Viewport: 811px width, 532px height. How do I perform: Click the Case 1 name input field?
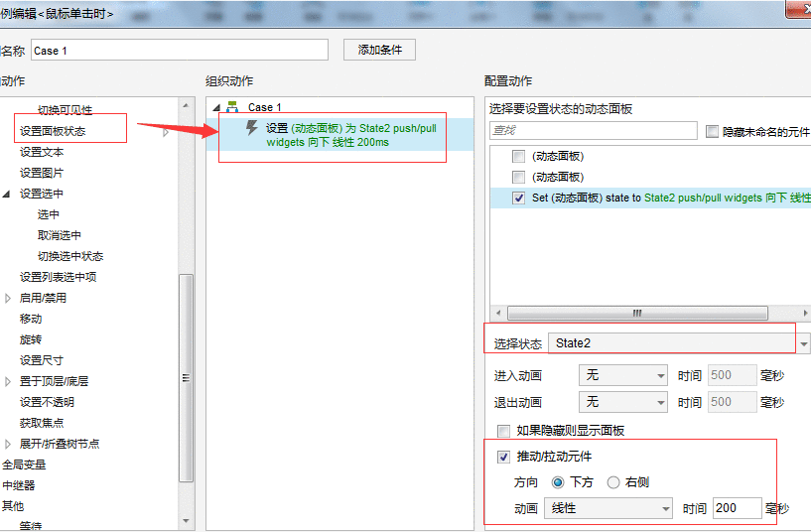[x=180, y=51]
